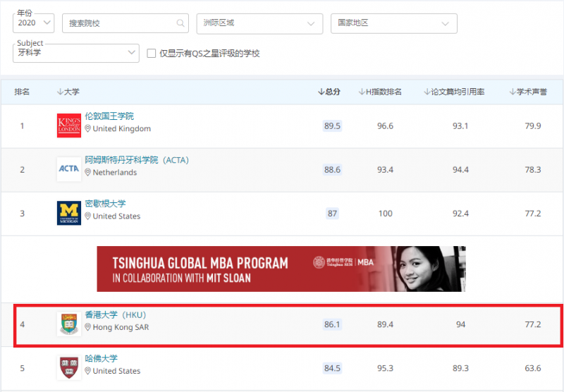Click the ACTA logo thumbnail
Image resolution: width=564 pixels, height=392 pixels.
pyautogui.click(x=69, y=169)
